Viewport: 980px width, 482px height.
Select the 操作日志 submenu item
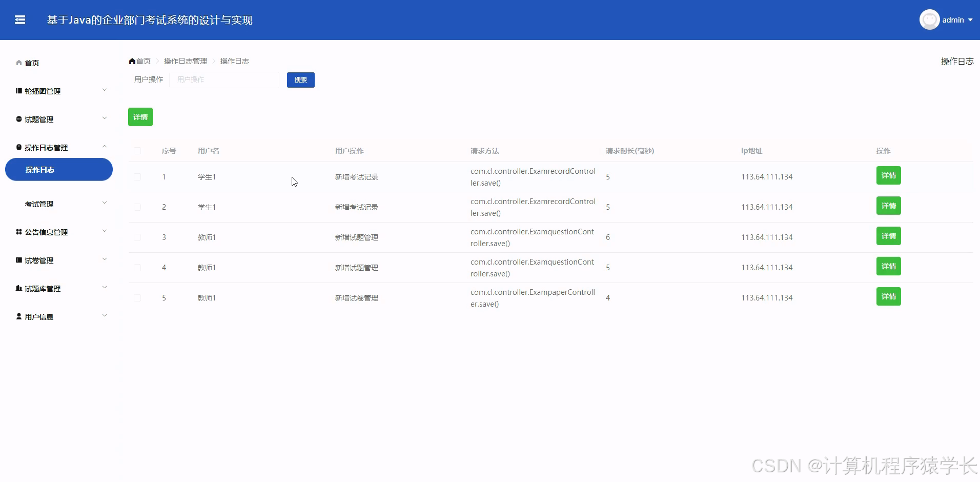[x=40, y=169]
